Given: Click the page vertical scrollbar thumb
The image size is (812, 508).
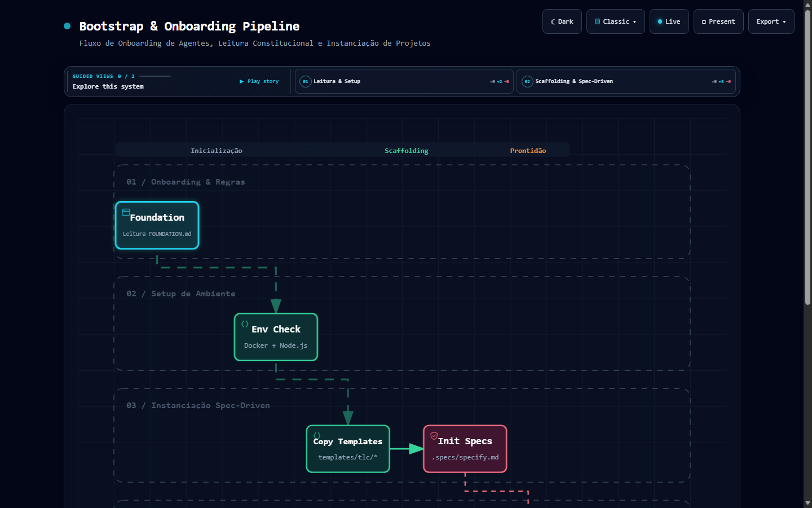Looking at the screenshot, I should pos(807,158).
